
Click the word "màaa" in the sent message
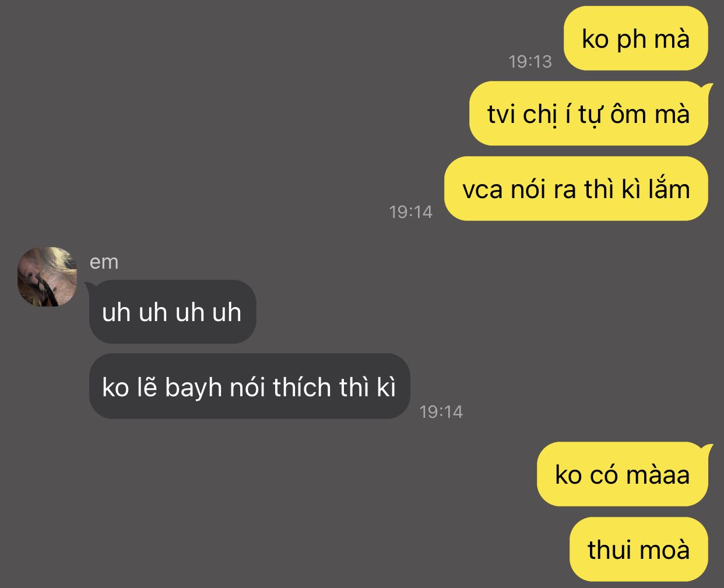pyautogui.click(x=658, y=474)
